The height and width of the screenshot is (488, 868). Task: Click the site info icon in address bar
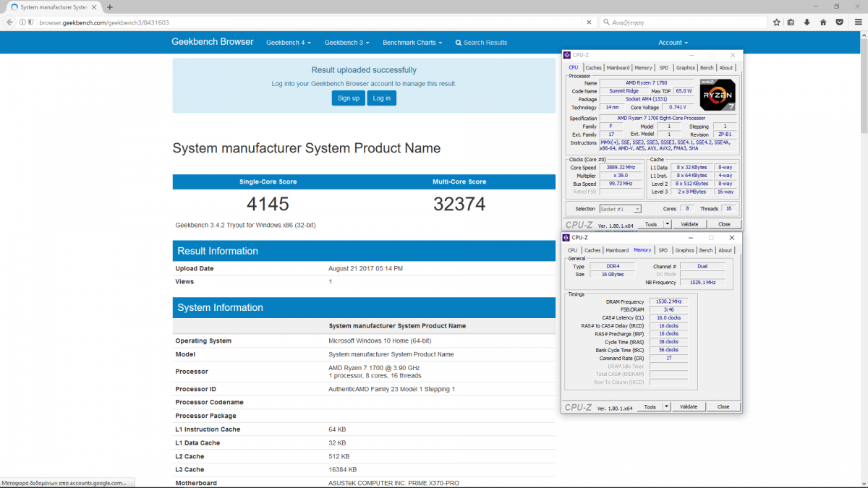[22, 22]
